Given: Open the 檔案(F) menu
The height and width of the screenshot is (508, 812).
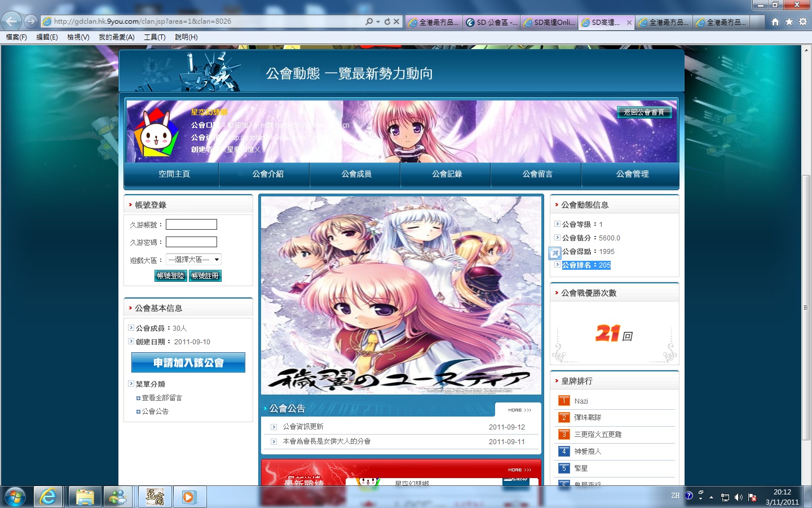Looking at the screenshot, I should coord(16,37).
